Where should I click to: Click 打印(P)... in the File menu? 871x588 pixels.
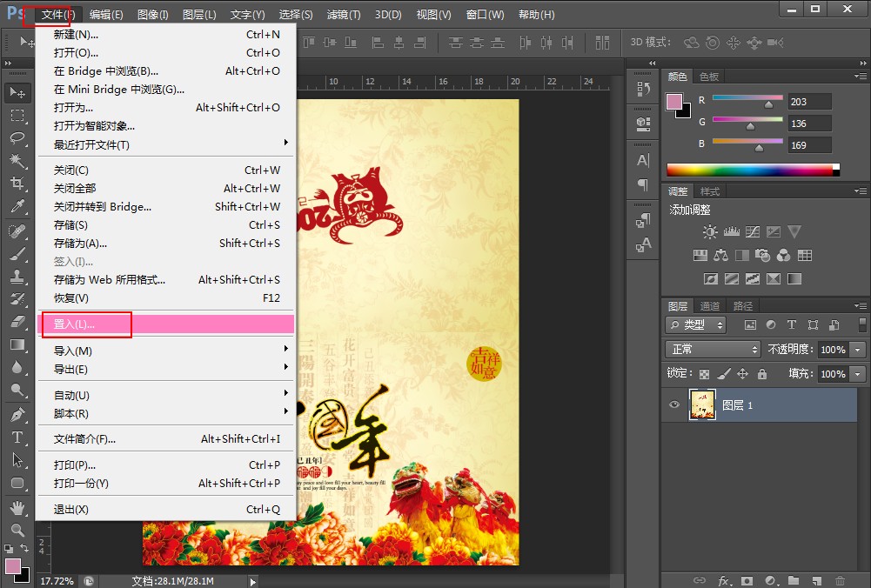click(x=165, y=464)
